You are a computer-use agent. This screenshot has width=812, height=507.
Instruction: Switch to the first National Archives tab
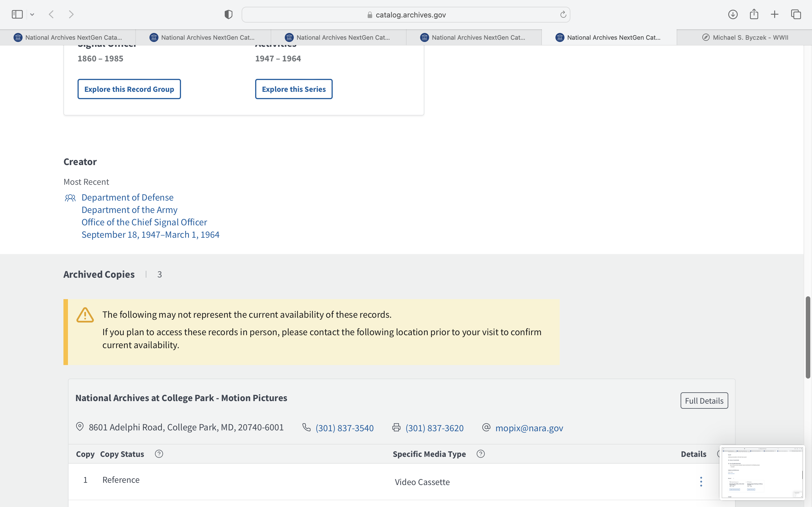pos(68,37)
